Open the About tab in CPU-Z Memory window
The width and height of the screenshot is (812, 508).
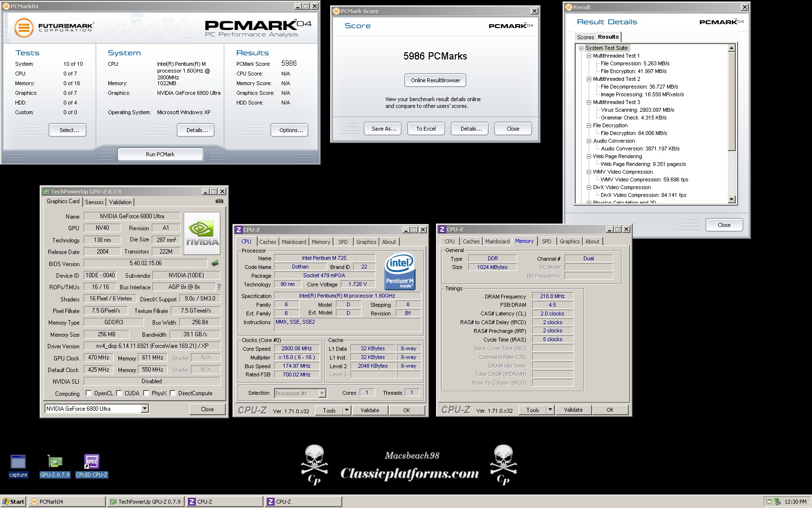click(592, 241)
